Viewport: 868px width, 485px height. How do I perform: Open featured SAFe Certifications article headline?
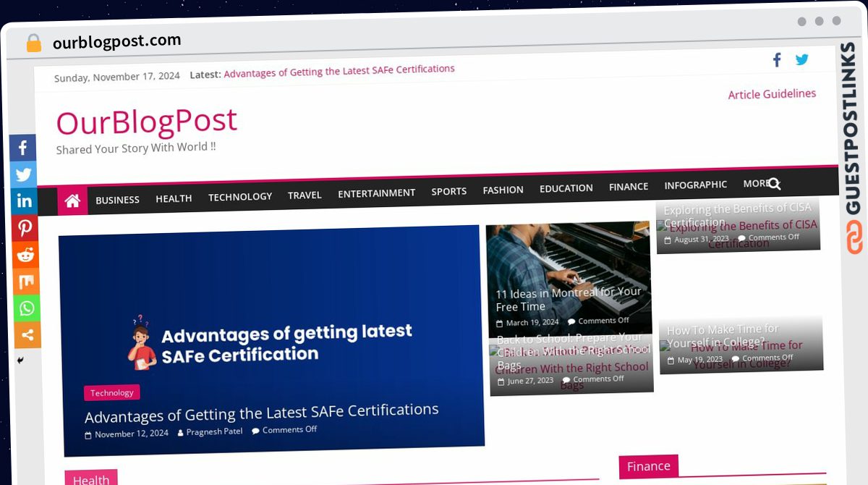tap(261, 413)
